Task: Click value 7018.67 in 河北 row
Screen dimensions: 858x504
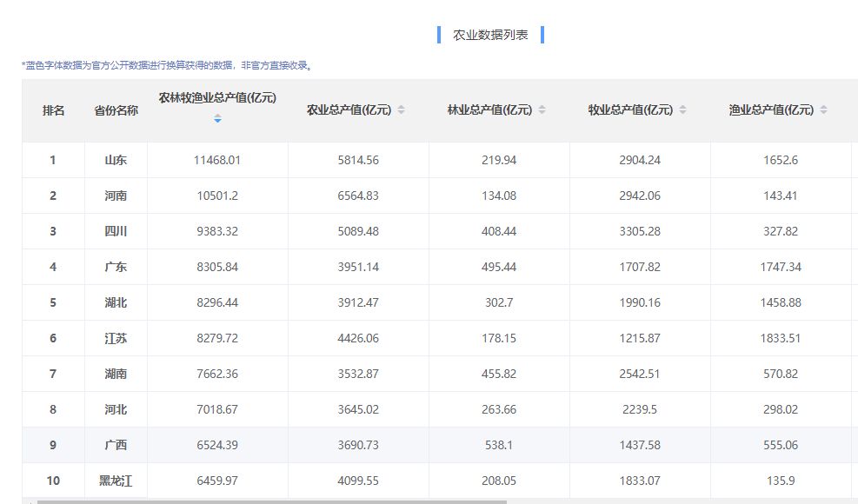Action: [217, 409]
